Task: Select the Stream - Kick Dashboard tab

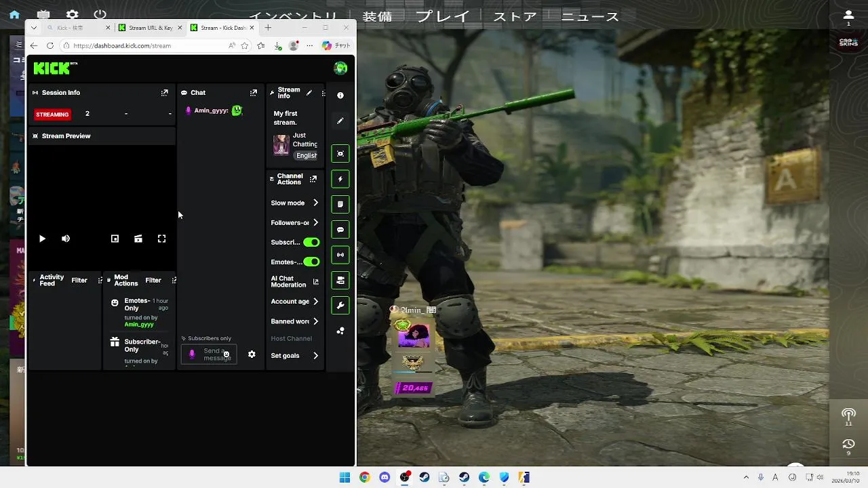Action: tap(222, 28)
